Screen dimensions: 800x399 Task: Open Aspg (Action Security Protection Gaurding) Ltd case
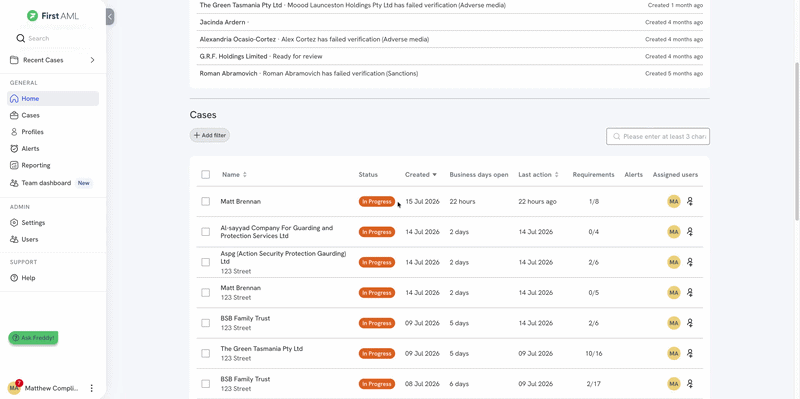point(283,257)
